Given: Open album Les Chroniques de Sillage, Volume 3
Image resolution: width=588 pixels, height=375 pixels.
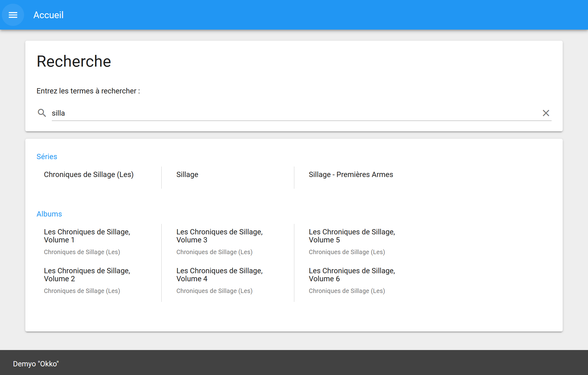Looking at the screenshot, I should tap(219, 236).
